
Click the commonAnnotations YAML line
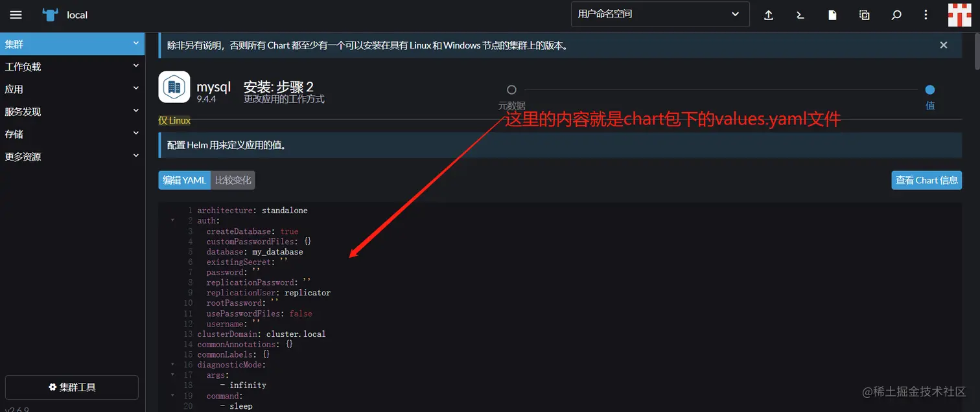click(x=245, y=344)
